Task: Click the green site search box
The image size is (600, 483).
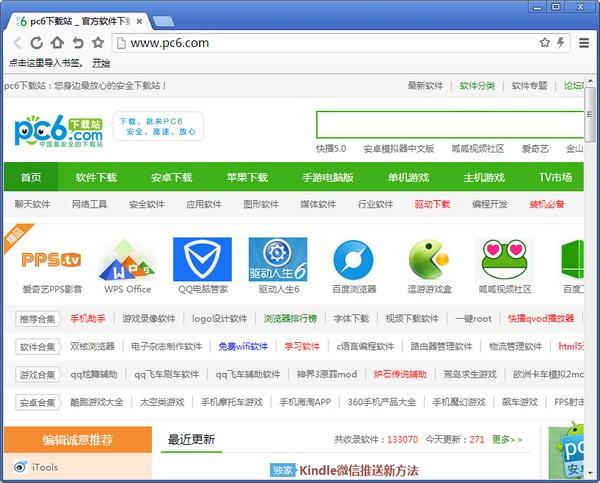Action: pos(450,125)
